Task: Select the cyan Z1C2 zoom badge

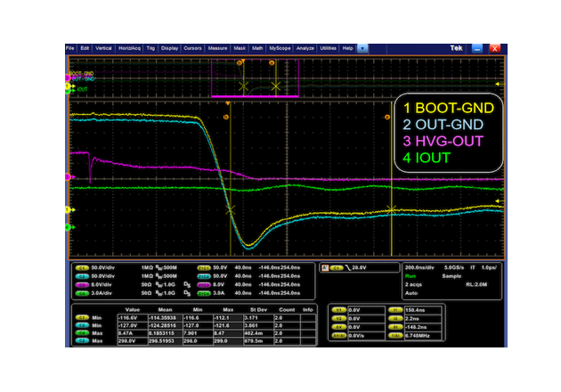Action: (204, 276)
